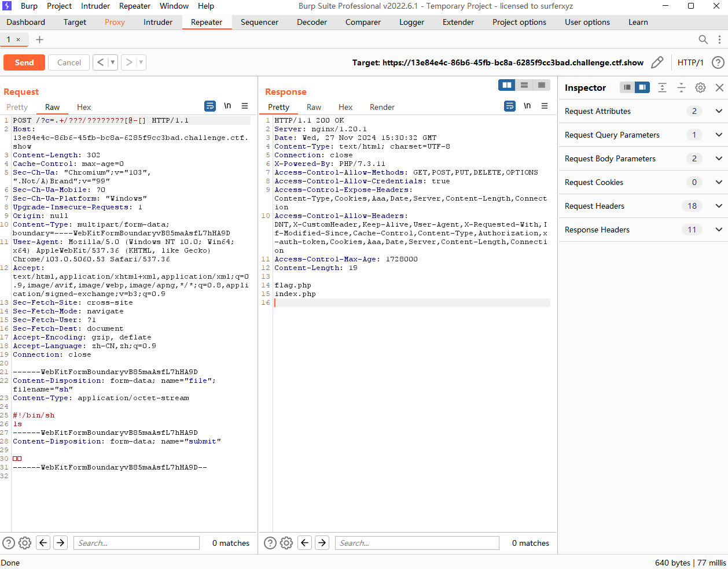Viewport: 728px width, 569px height.
Task: Toggle word wrap in the Response pane
Action: [510, 106]
